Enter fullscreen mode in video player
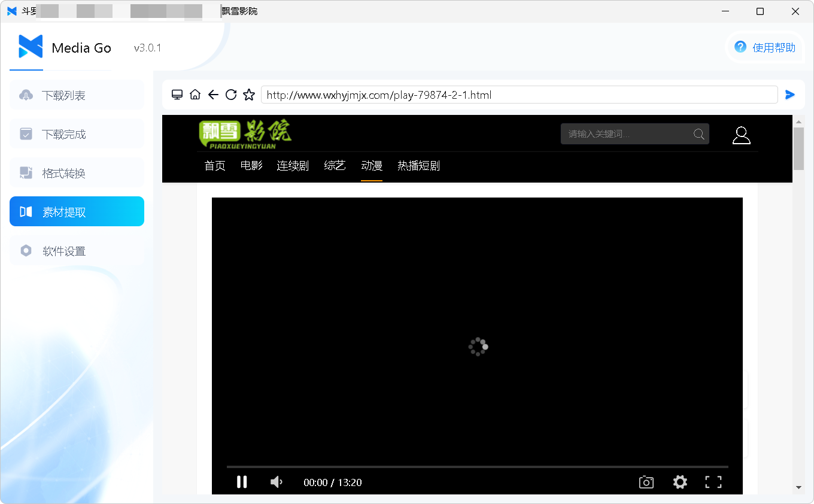Viewport: 814px width, 504px height. (713, 482)
